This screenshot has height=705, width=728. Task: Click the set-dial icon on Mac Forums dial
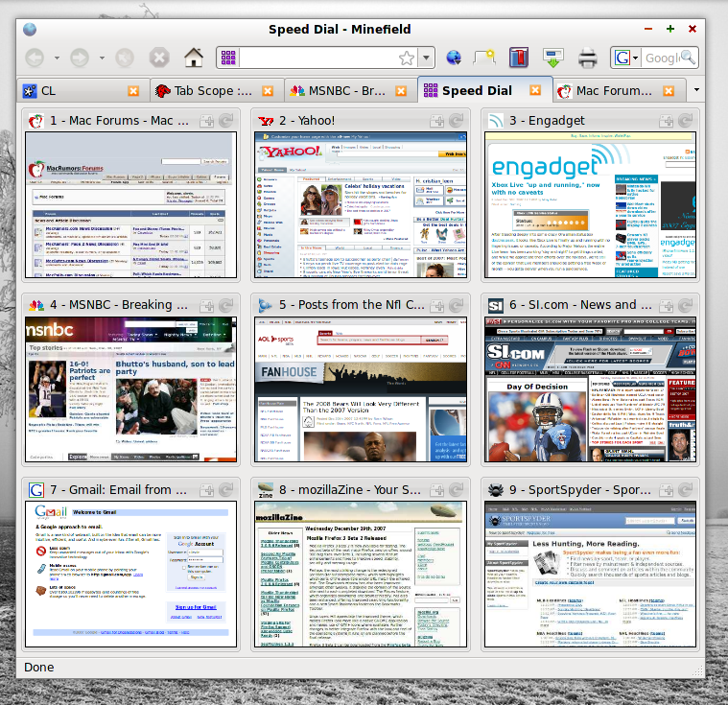pos(206,121)
